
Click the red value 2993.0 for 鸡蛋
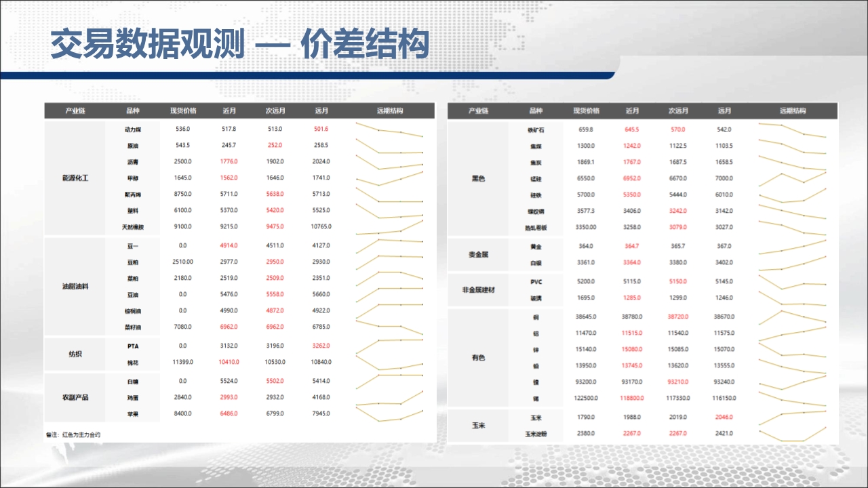coord(229,397)
